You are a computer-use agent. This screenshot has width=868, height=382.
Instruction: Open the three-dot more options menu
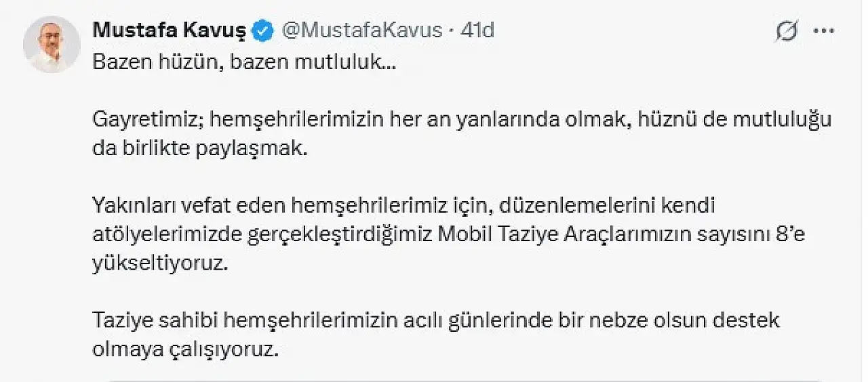coord(823,30)
